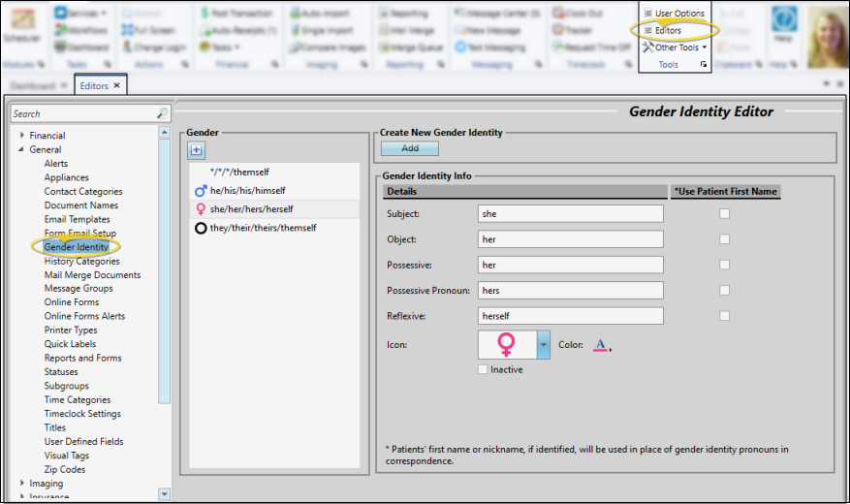Viewport: 850px width, 504px height.
Task: Open the Other Tools dropdown
Action: coord(675,47)
